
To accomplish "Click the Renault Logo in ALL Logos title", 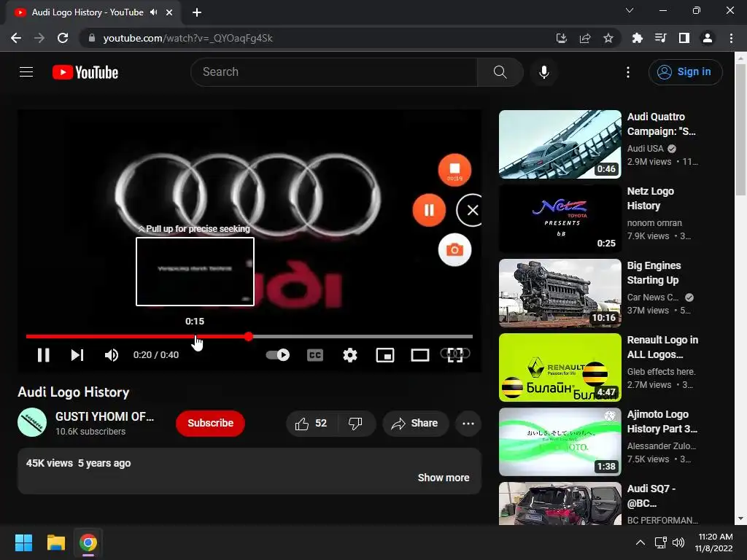I will point(662,347).
